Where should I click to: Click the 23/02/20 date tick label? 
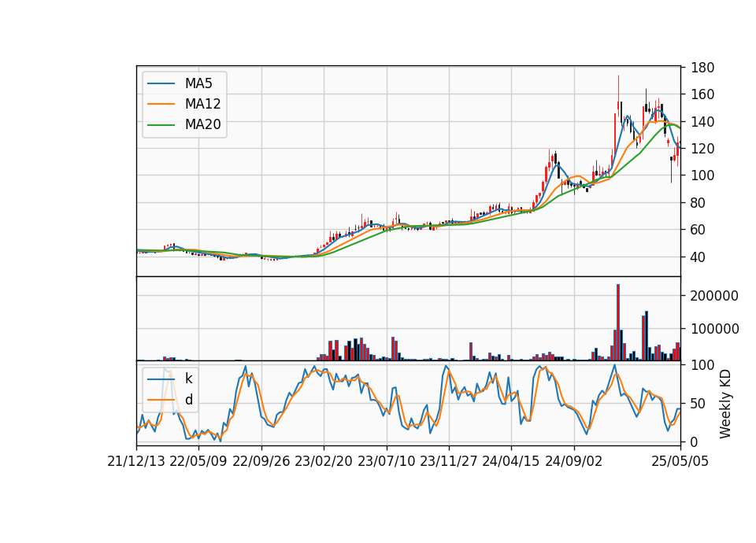[324, 461]
